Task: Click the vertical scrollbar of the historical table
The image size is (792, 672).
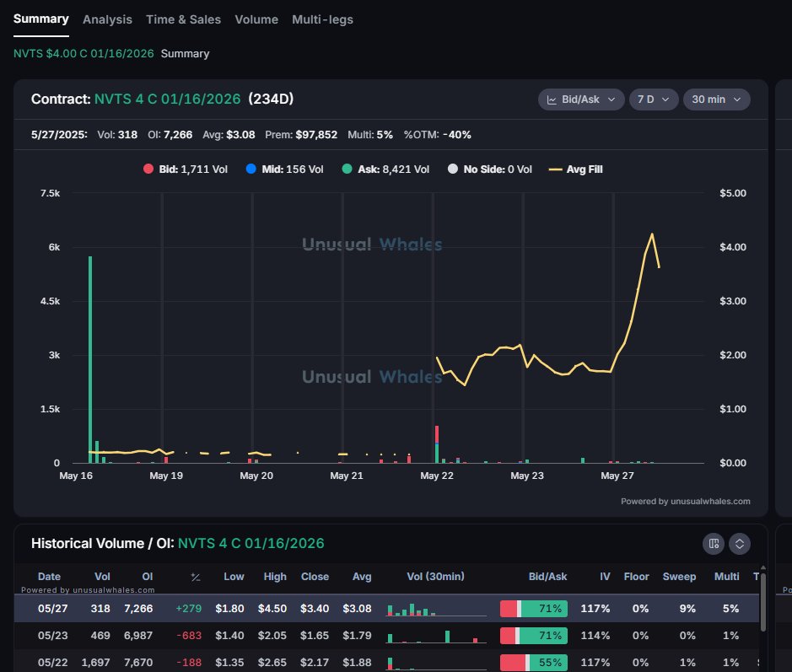Action: (x=762, y=602)
